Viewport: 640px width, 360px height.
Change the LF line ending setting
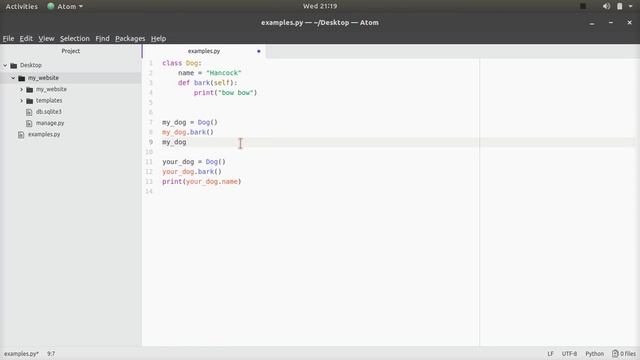tap(550, 353)
